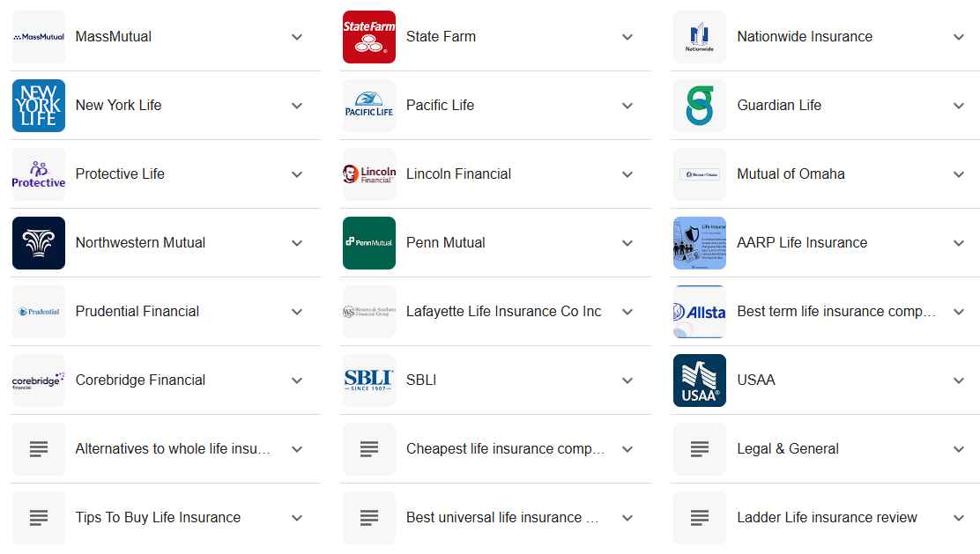Expand the Lincoln Financial chevron
980x554 pixels.
tap(627, 174)
